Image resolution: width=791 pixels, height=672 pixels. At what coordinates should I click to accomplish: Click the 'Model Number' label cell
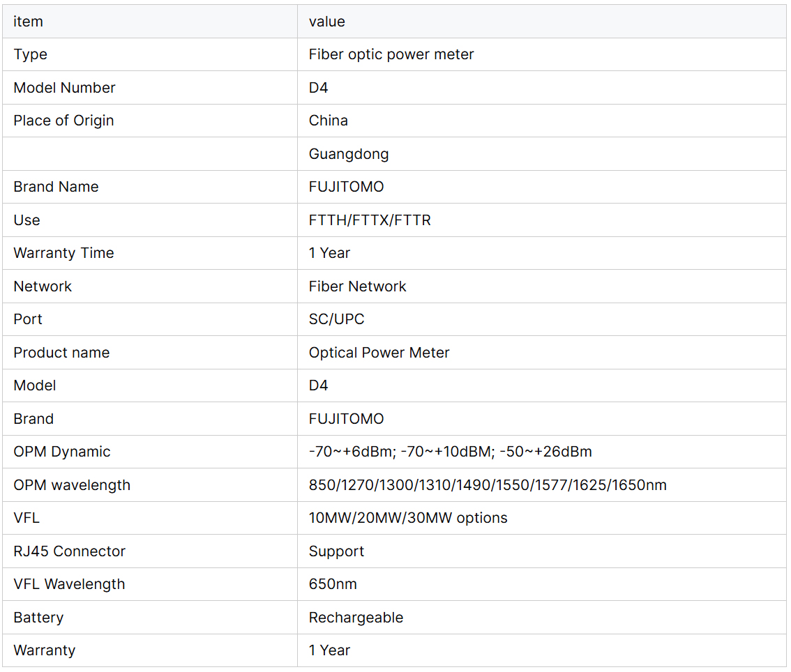64,88
